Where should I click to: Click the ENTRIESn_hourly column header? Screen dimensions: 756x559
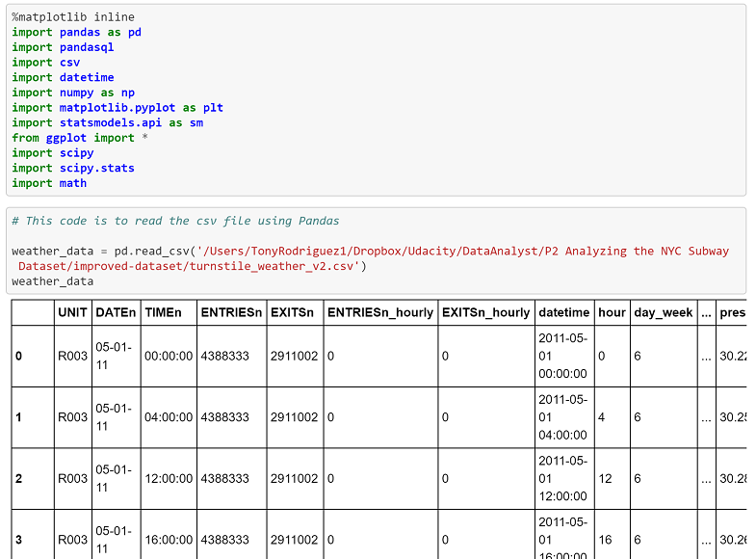pos(379,312)
